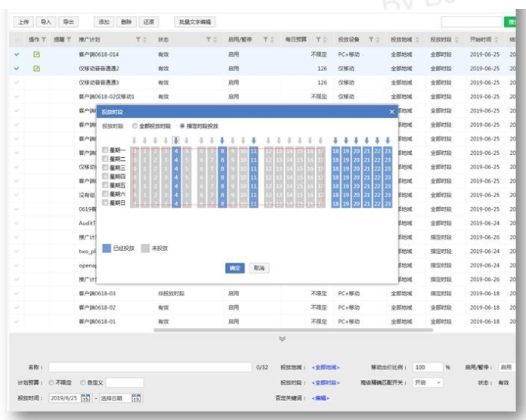Image resolution: width=526 pixels, height=420 pixels.
Task: Click Monday hour 4 blue cell
Action: (x=176, y=151)
